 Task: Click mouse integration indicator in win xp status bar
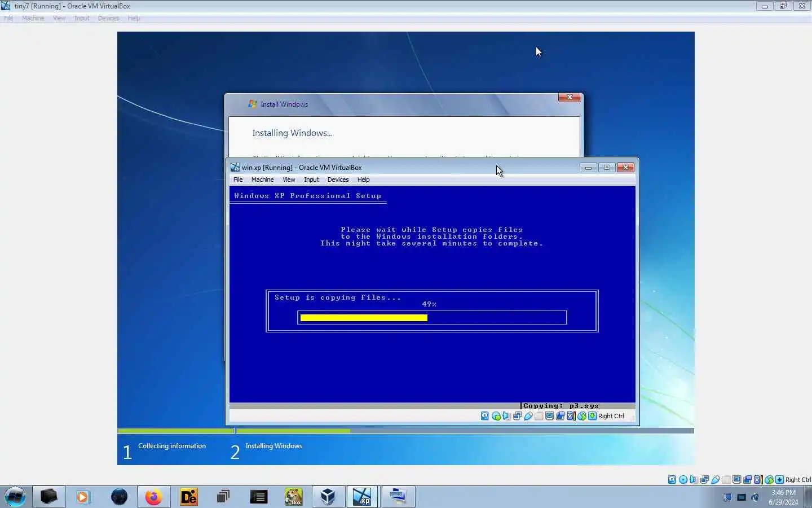coord(582,416)
